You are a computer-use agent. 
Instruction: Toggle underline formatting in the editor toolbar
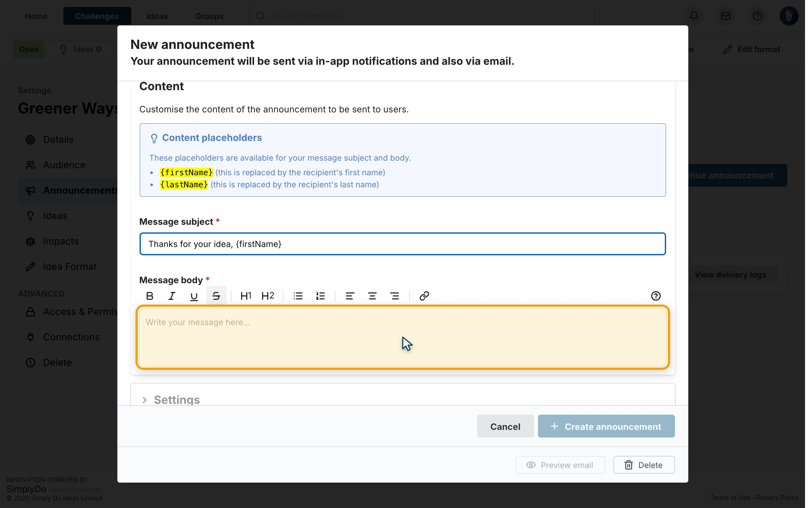194,296
